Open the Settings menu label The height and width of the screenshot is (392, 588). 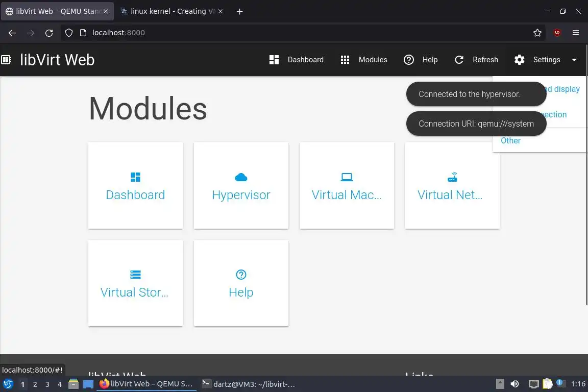[x=546, y=60]
